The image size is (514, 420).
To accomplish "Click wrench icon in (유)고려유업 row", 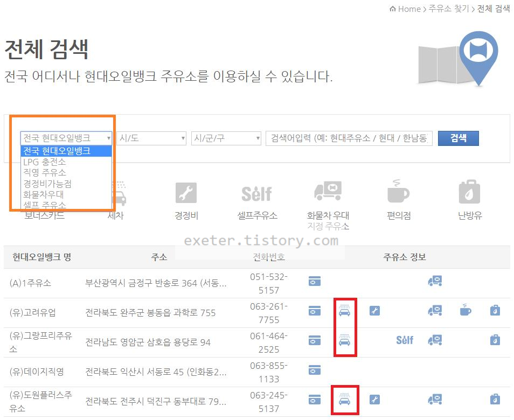I will pyautogui.click(x=374, y=311).
